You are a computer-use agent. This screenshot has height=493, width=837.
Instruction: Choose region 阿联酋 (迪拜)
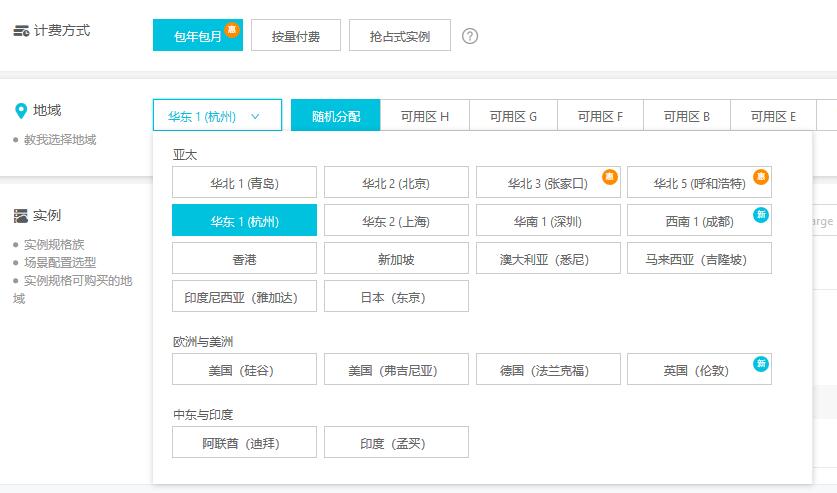pos(244,442)
